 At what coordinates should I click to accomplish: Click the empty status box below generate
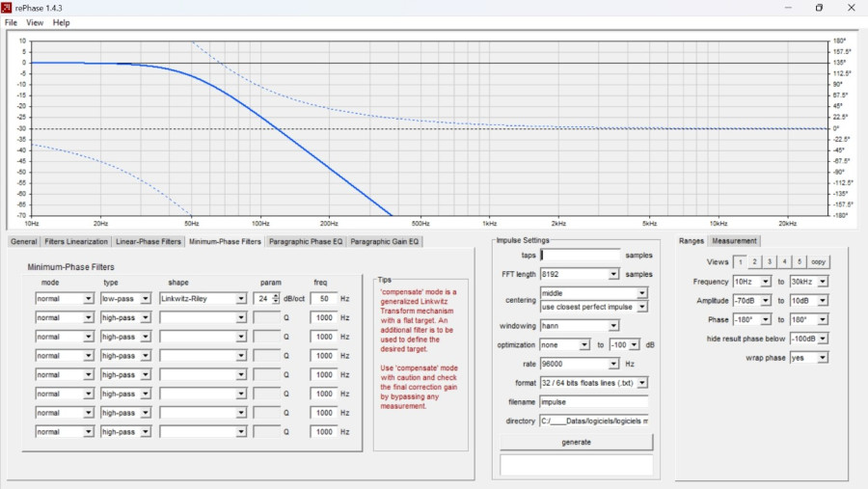coord(577,465)
